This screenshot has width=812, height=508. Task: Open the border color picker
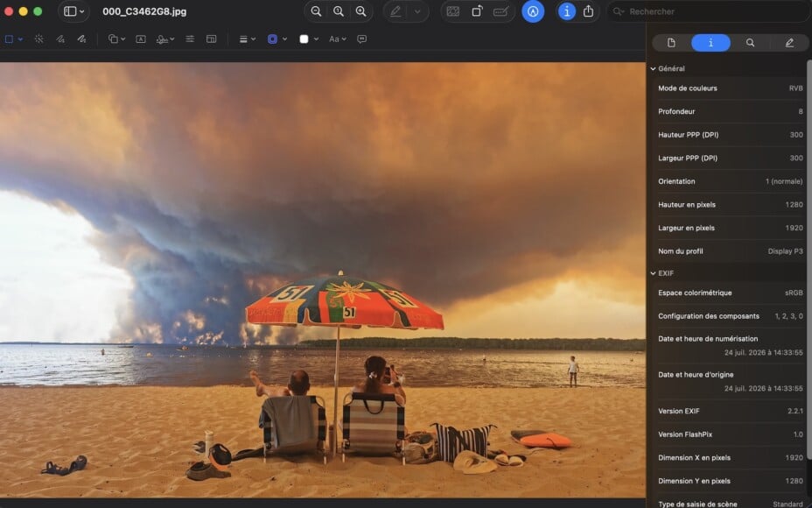tap(276, 39)
